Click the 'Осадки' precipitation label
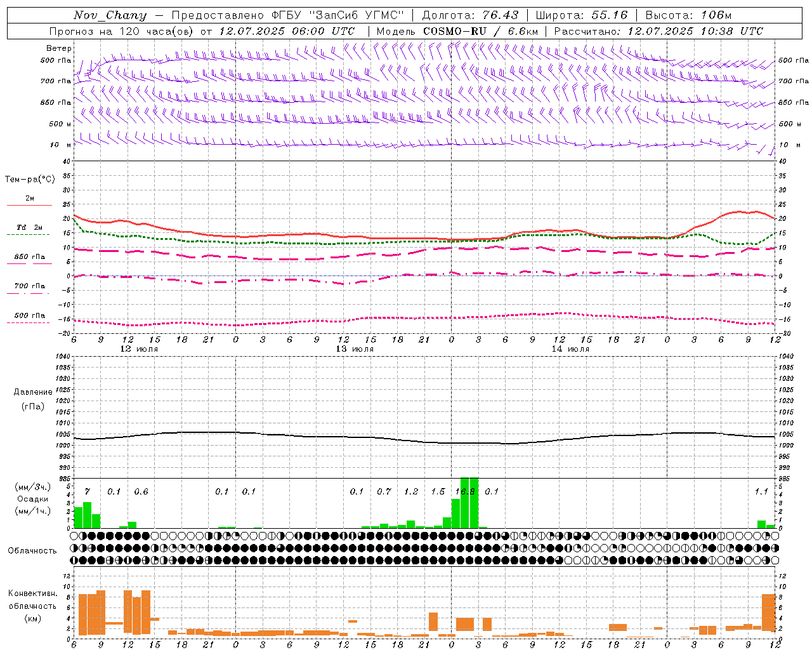 (33, 499)
